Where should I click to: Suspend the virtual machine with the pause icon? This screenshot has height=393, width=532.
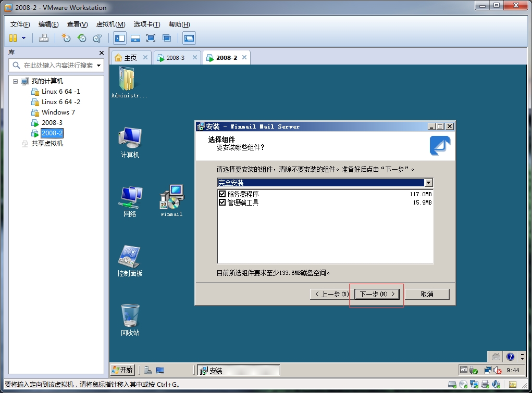13,38
